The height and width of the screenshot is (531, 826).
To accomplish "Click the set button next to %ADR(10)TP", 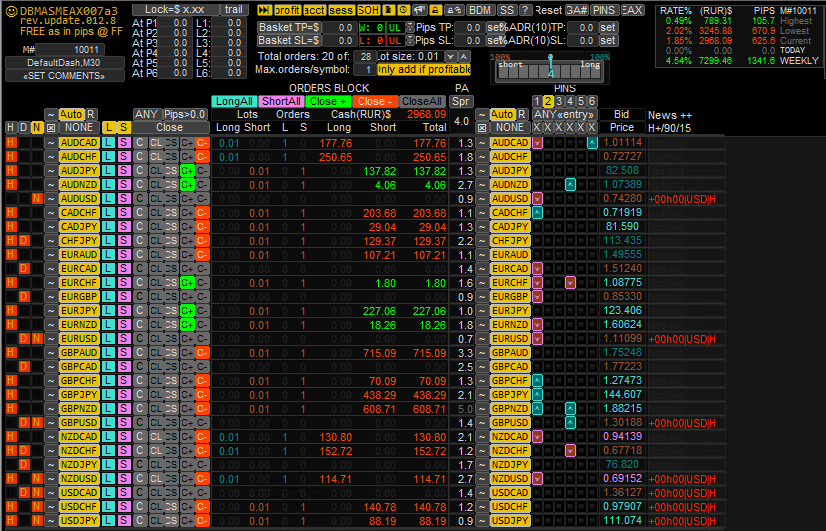I will click(x=608, y=27).
